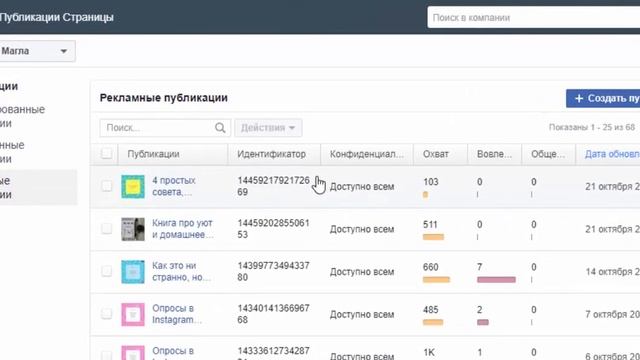
Task: Click 'Показаны 1 - 25 из 68' text
Action: [x=592, y=127]
